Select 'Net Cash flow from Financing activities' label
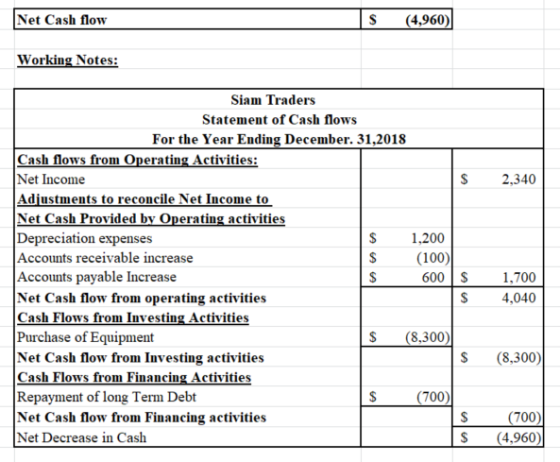The width and height of the screenshot is (560, 462). pos(142,417)
